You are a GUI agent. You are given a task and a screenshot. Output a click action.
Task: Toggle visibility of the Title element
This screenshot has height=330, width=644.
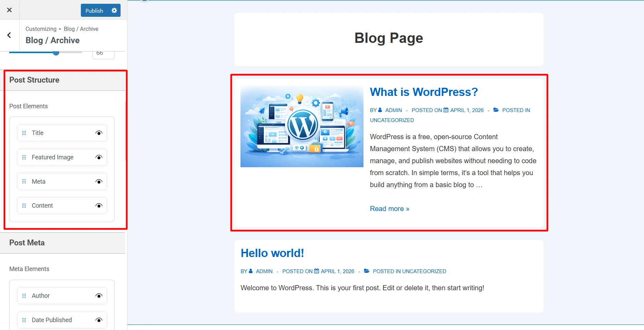(x=99, y=133)
